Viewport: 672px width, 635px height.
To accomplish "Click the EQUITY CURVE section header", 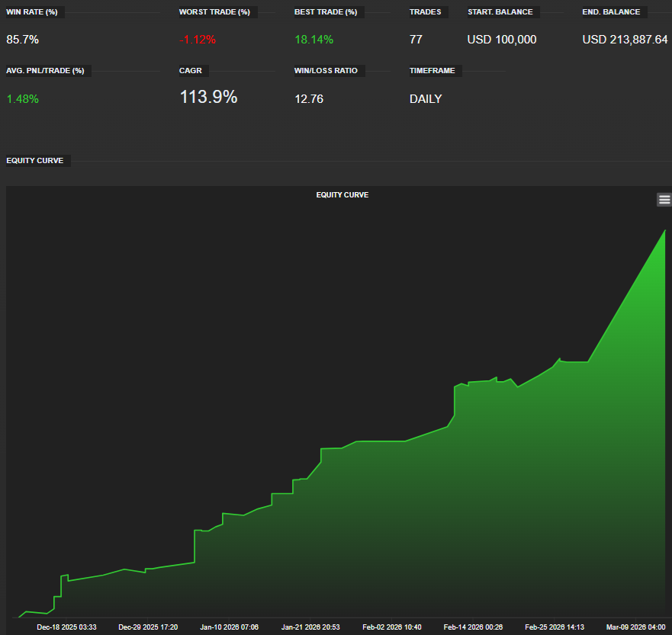I will click(35, 161).
